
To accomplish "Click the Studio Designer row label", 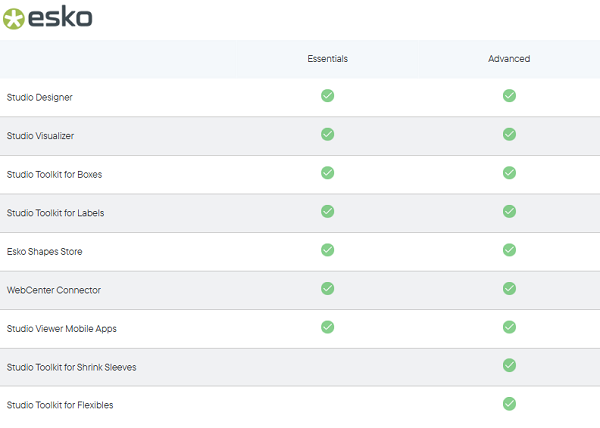I will pos(39,97).
